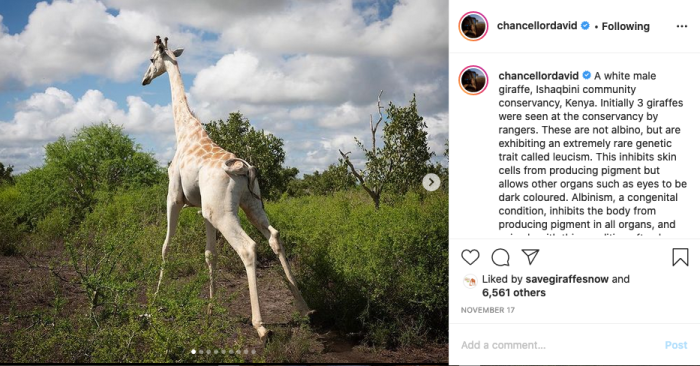The image size is (700, 366).
Task: Advance to the next photo with the arrow
Action: [x=431, y=182]
